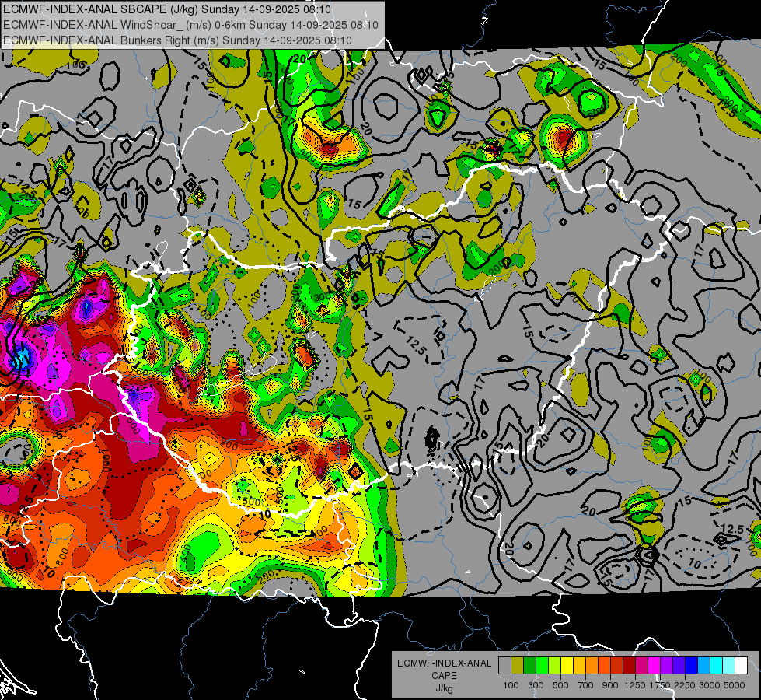Image resolution: width=761 pixels, height=700 pixels.
Task: Click the 900 legend scale value
Action: (610, 685)
